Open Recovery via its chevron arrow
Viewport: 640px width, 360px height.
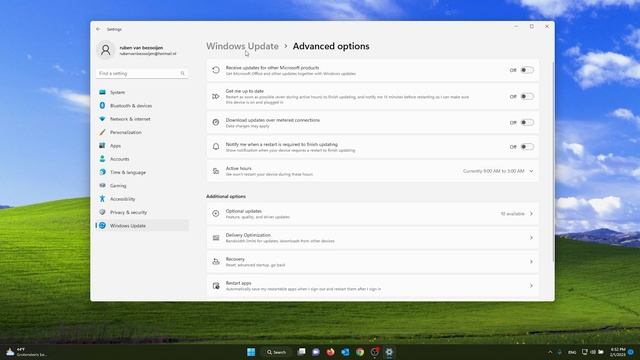[x=531, y=262]
